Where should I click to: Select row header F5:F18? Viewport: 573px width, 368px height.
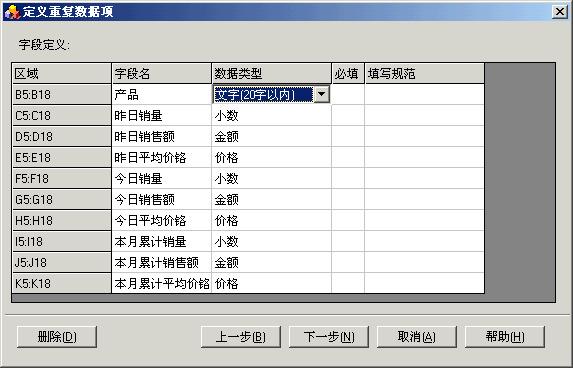click(62, 178)
